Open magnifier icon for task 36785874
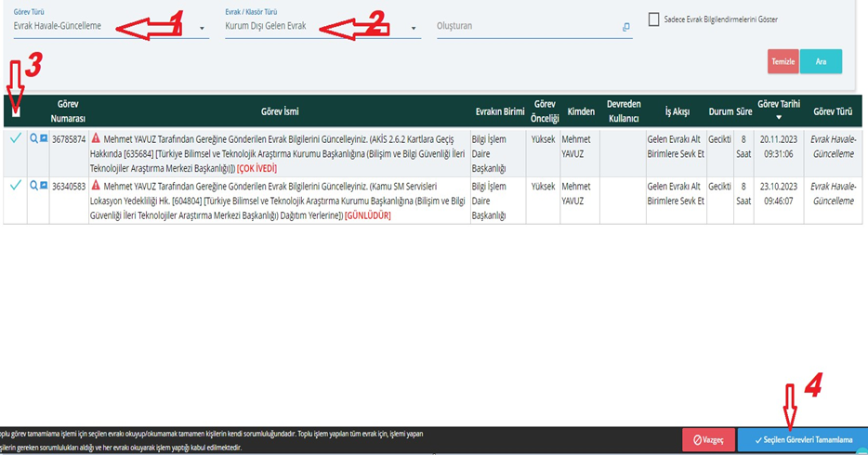The height and width of the screenshot is (455, 868). tap(33, 138)
